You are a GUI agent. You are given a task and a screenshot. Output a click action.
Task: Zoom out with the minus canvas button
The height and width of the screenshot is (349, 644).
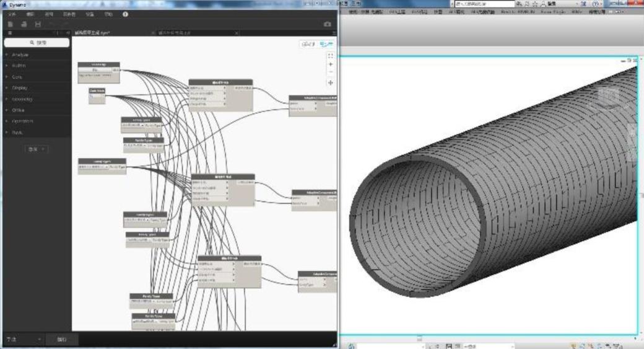click(x=330, y=73)
